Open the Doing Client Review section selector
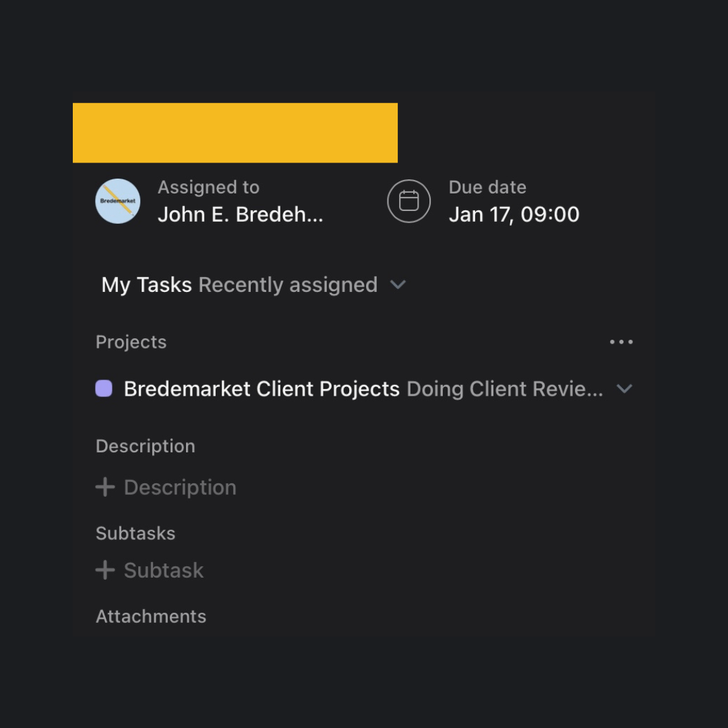This screenshot has width=728, height=728. [x=504, y=389]
